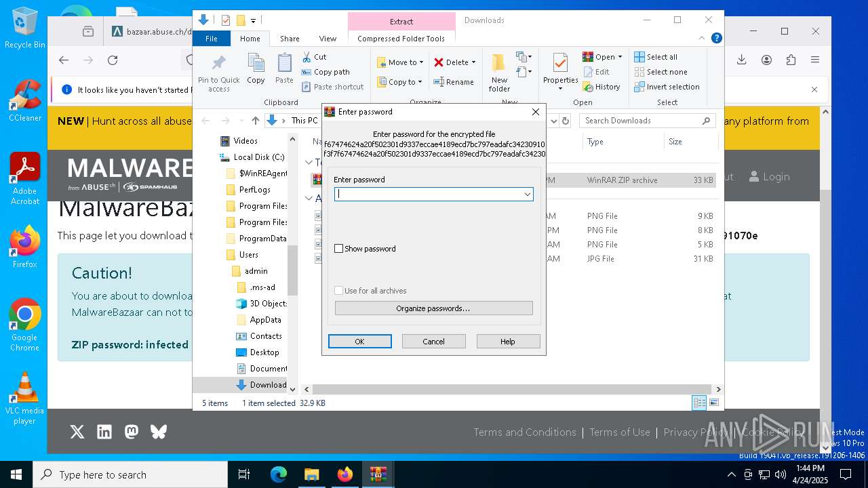
Task: Select Desktop in navigation pane
Action: pos(264,352)
